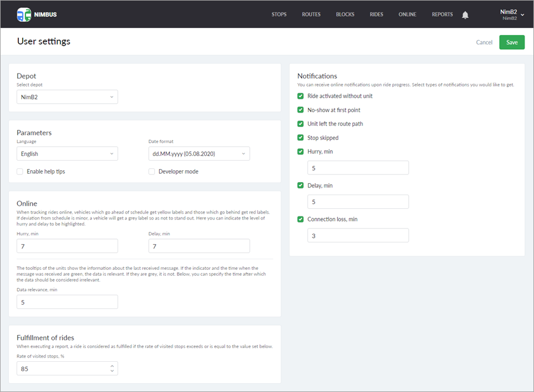This screenshot has width=534, height=392.
Task: Uncheck Connection loss notification
Action: coord(301,219)
